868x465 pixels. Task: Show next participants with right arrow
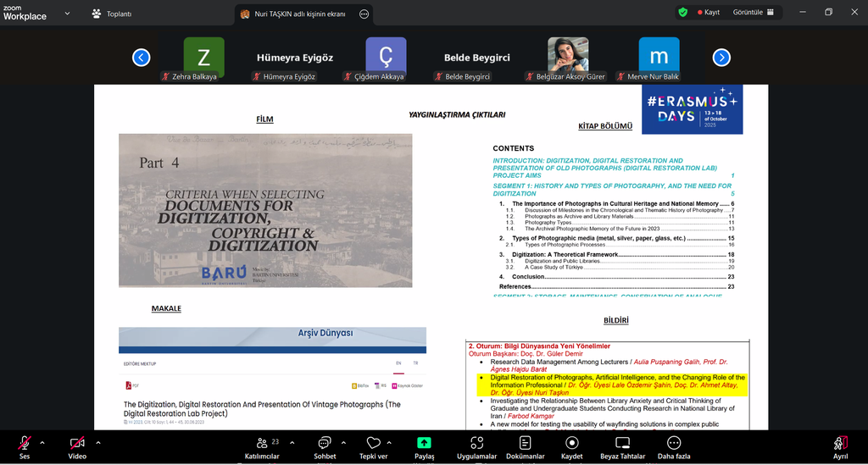coord(721,58)
